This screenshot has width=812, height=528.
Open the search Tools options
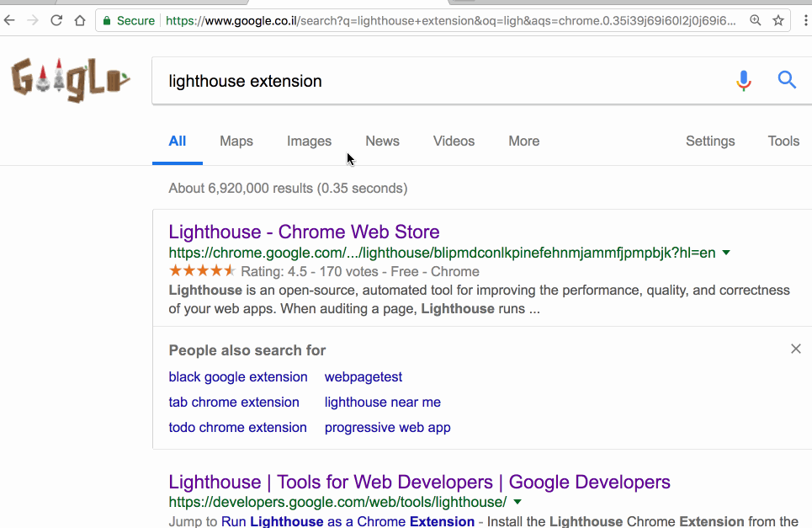783,141
